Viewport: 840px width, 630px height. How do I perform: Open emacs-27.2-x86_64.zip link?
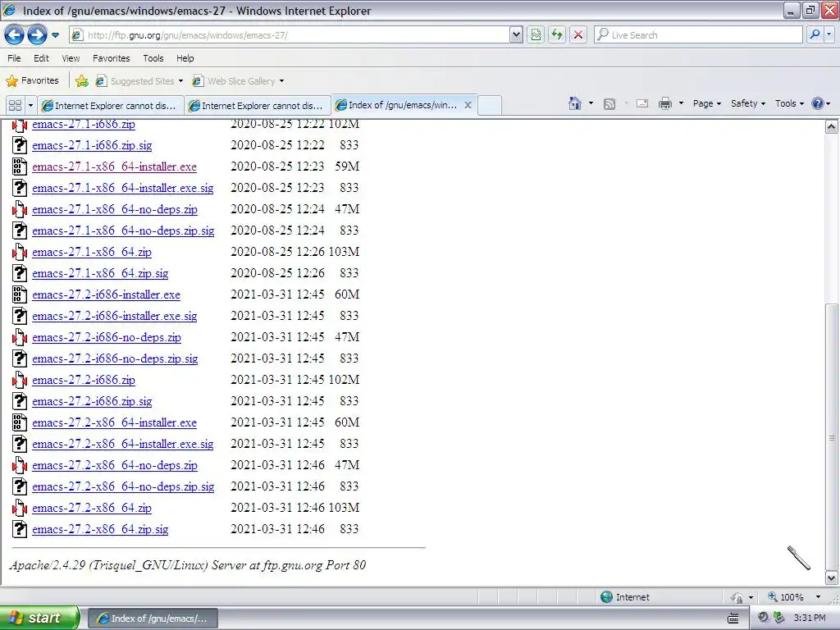click(92, 508)
